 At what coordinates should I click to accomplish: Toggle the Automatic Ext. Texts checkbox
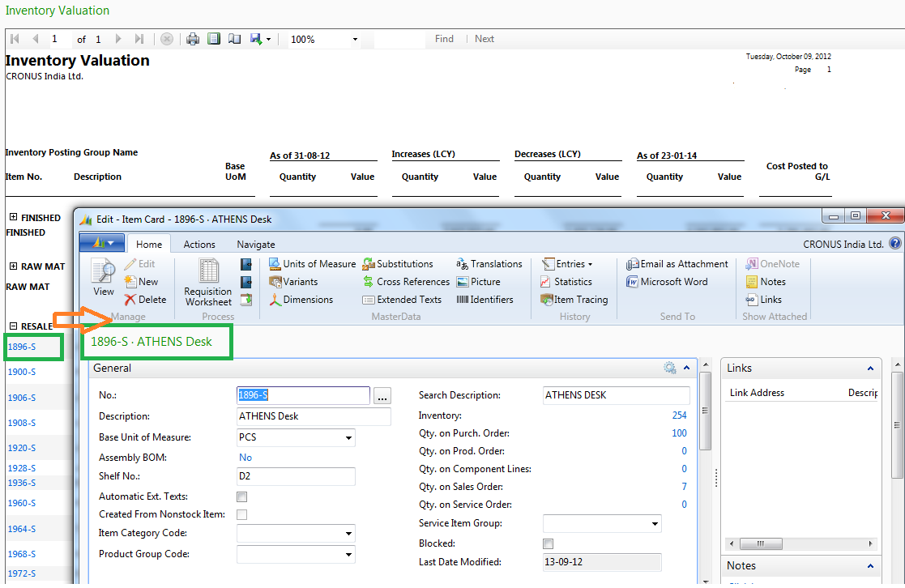click(241, 496)
